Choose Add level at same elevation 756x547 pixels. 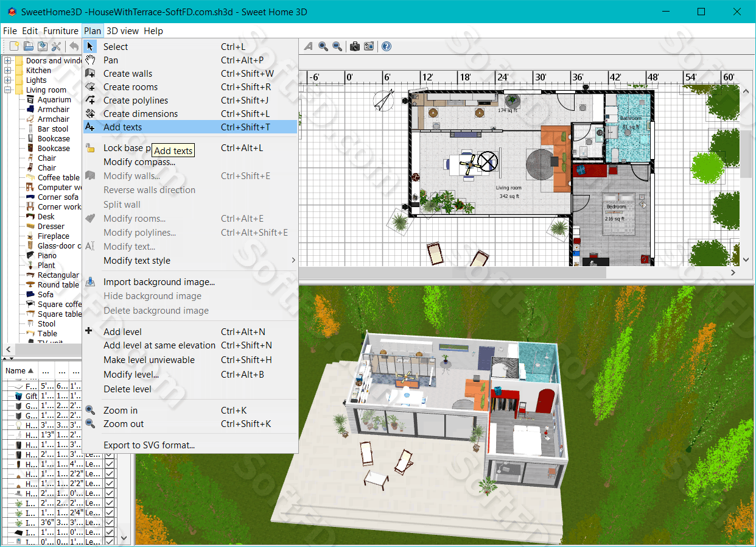point(190,345)
